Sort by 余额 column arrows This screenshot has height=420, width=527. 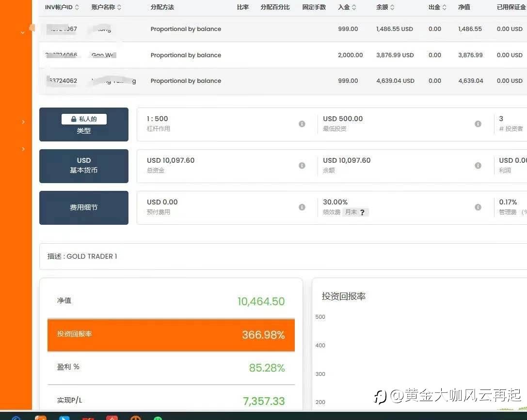[392, 7]
